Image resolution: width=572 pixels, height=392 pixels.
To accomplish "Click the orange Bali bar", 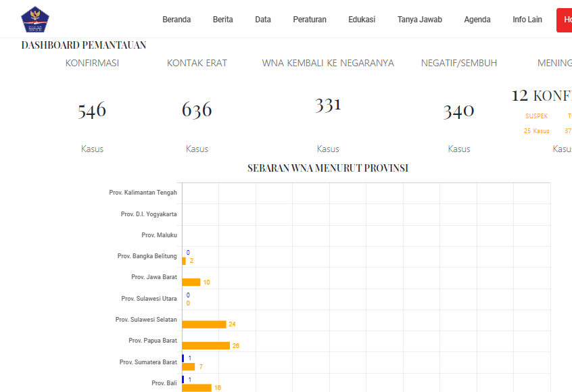I will point(197,387).
